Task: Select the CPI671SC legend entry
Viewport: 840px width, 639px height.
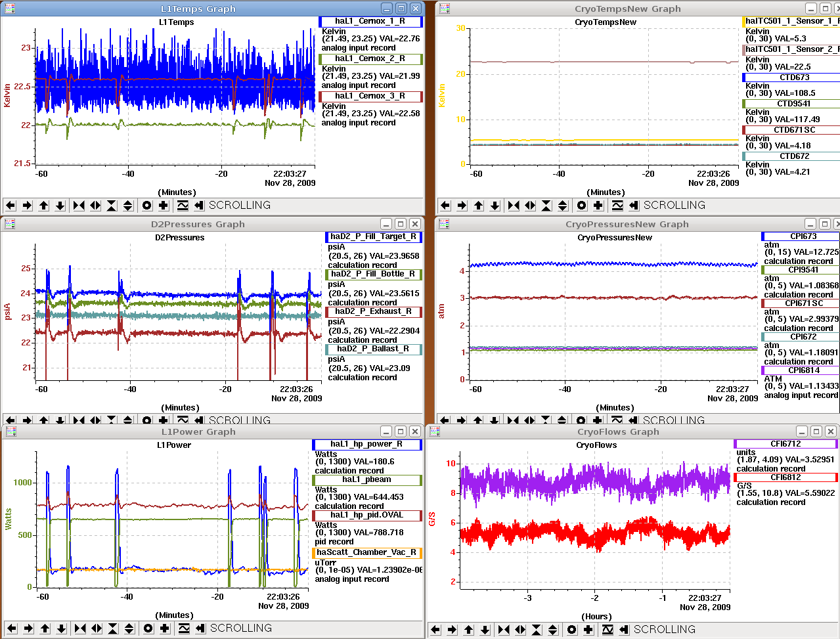Action: coord(801,303)
